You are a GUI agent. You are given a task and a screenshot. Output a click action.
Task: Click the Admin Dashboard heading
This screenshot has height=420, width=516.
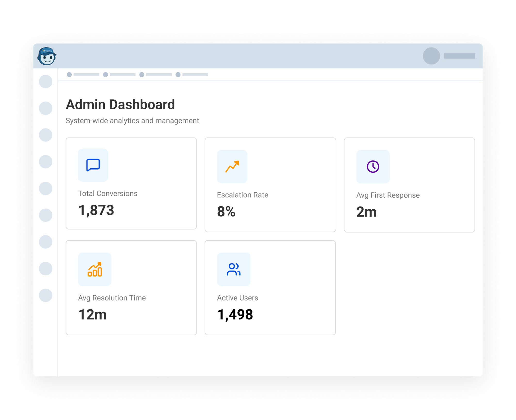(x=120, y=104)
